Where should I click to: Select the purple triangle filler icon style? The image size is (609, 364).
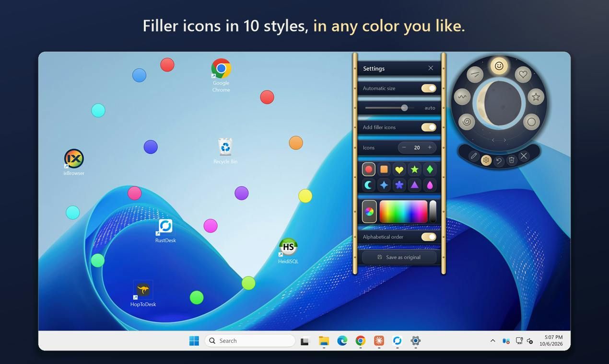pos(414,185)
